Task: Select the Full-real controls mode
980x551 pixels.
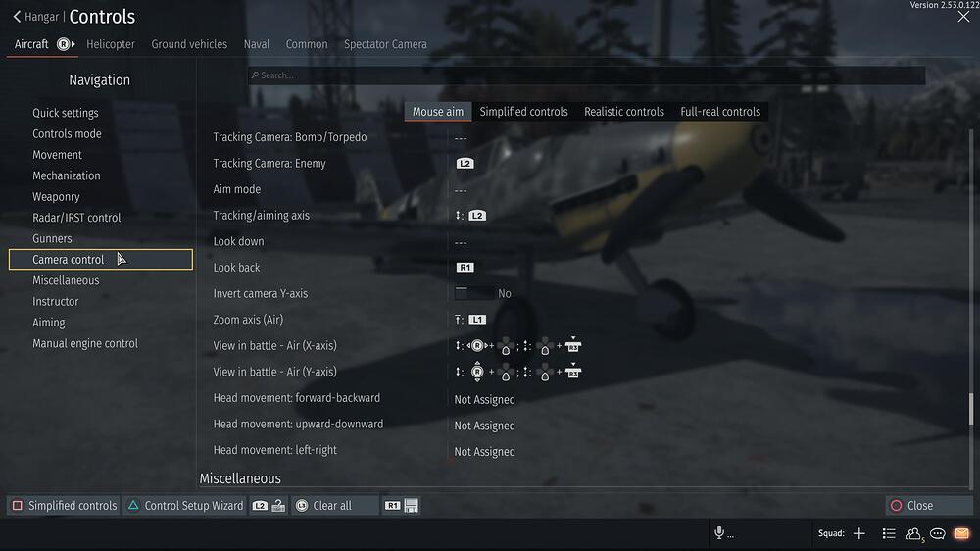Action: pyautogui.click(x=720, y=112)
